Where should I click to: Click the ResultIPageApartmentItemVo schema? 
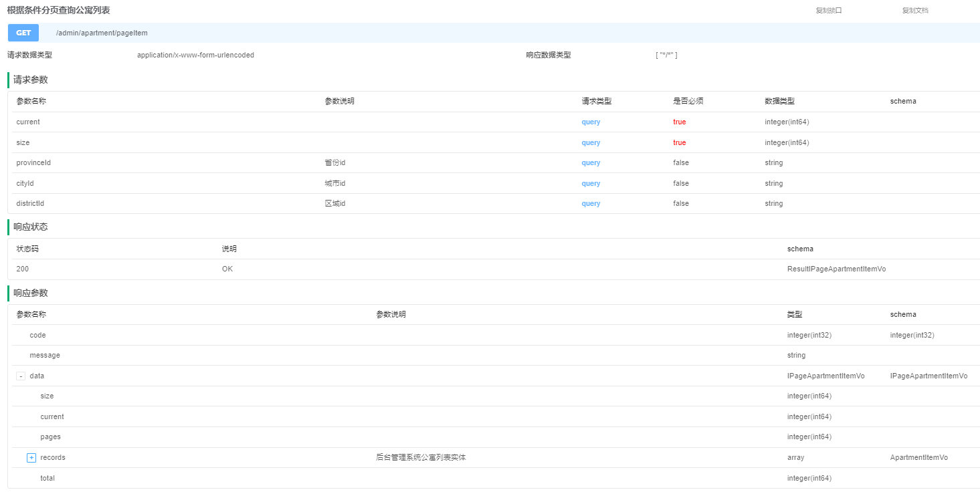coord(836,269)
